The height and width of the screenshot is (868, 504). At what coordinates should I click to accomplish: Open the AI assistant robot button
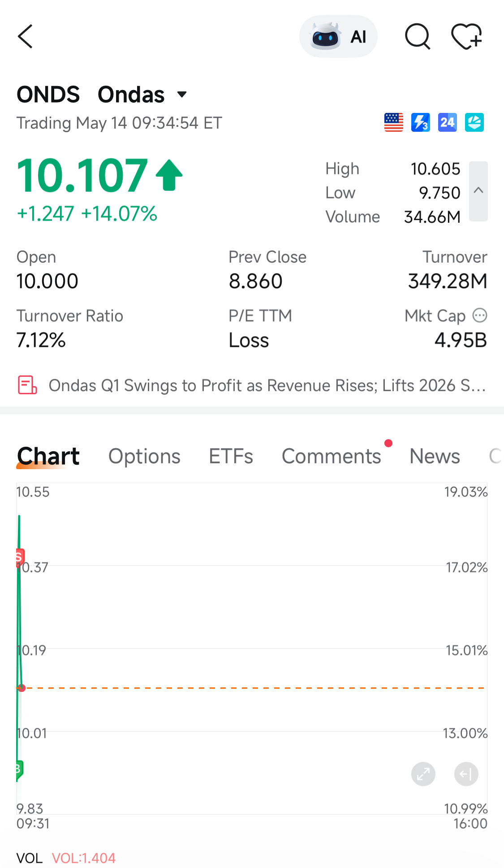coord(338,36)
